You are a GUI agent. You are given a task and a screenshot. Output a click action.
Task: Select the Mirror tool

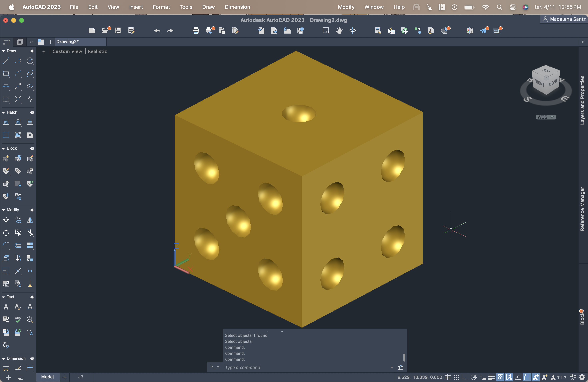click(x=30, y=220)
